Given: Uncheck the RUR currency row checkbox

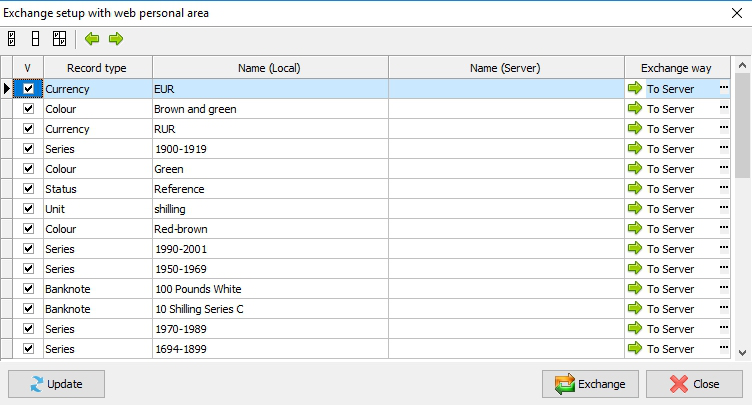Looking at the screenshot, I should pyautogui.click(x=28, y=129).
